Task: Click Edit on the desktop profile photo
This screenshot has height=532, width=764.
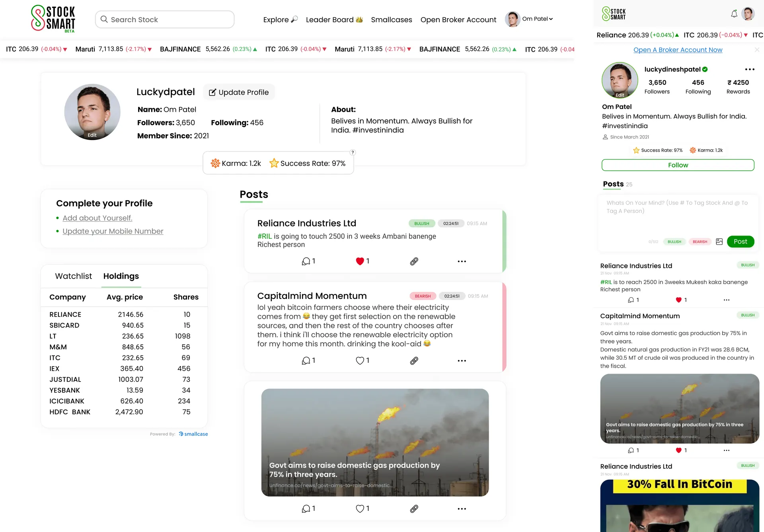Action: [x=92, y=135]
